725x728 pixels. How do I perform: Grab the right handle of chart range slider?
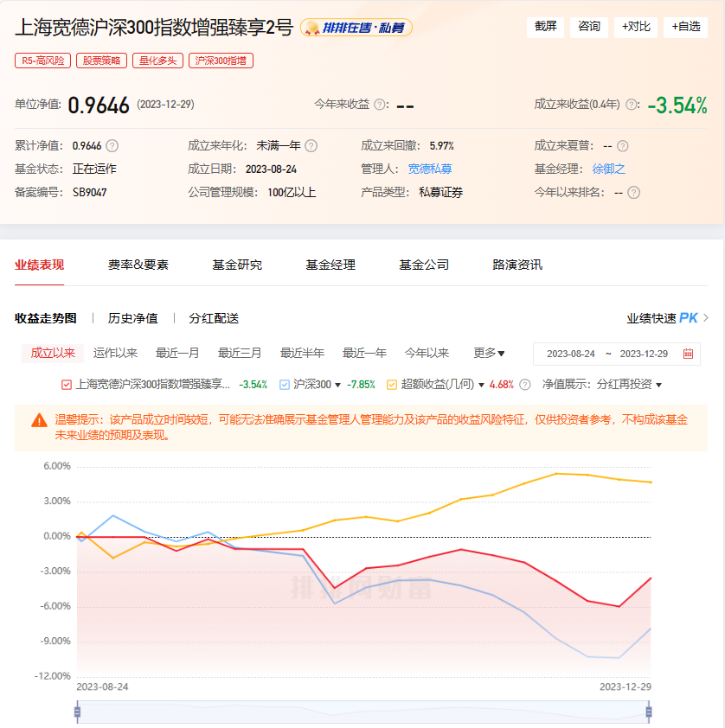coord(649,712)
